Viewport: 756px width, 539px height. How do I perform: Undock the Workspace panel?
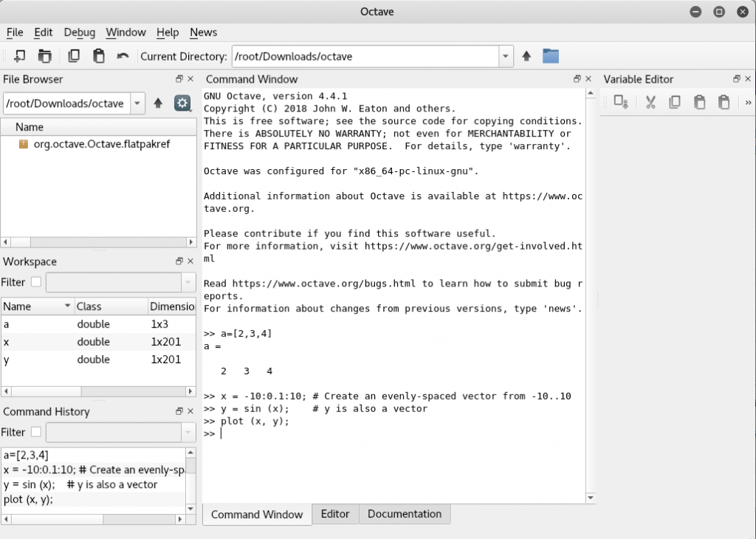point(179,261)
